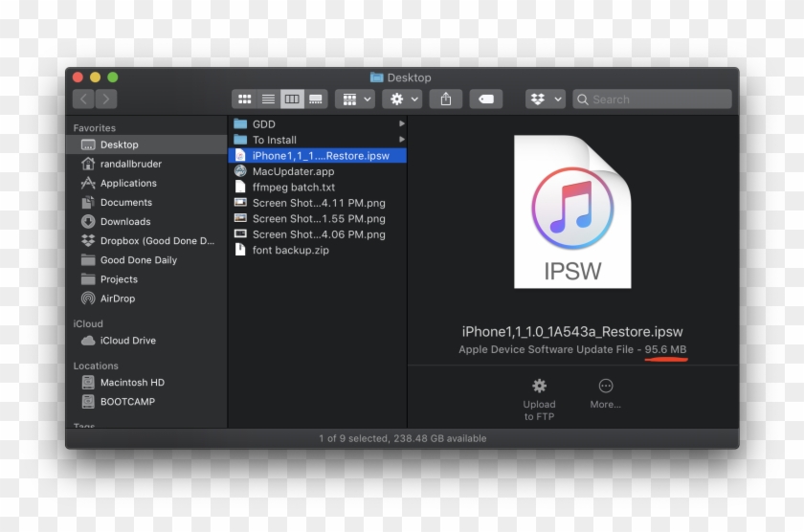Click the Search field

tap(659, 100)
